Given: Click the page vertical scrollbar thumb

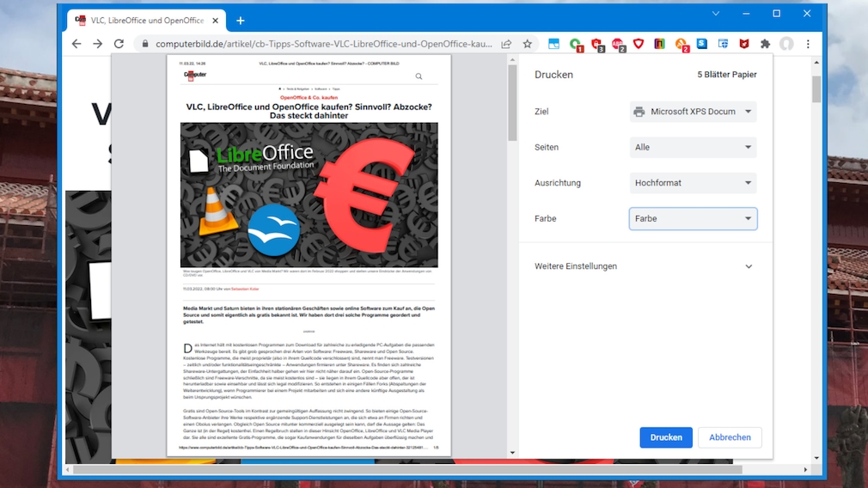Looking at the screenshot, I should (816, 88).
